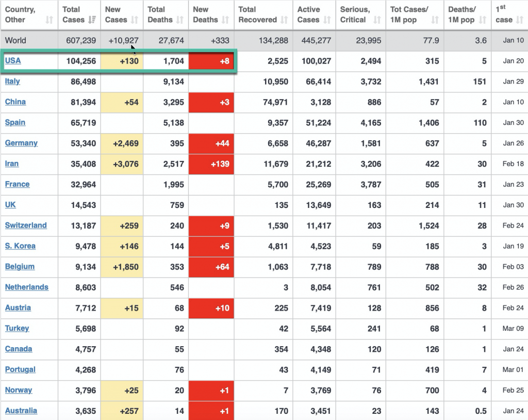Click the Germany link
Screen dimensions: 528x420
[x=21, y=143]
